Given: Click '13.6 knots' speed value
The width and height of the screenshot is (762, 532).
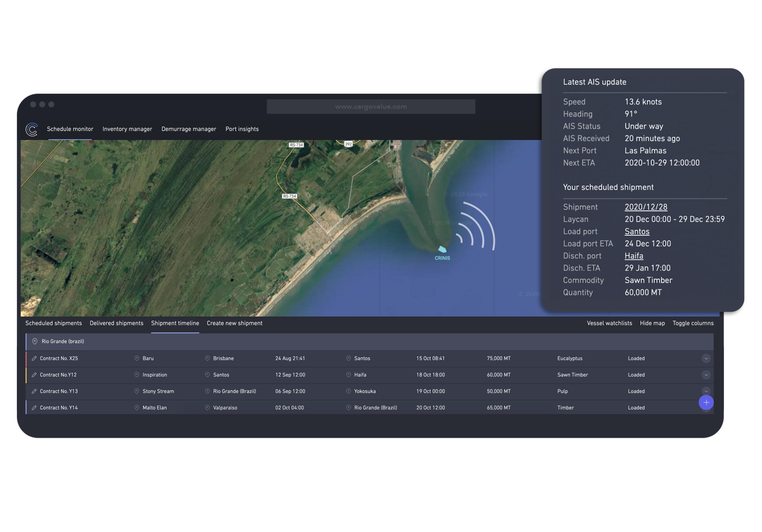Looking at the screenshot, I should (x=643, y=102).
